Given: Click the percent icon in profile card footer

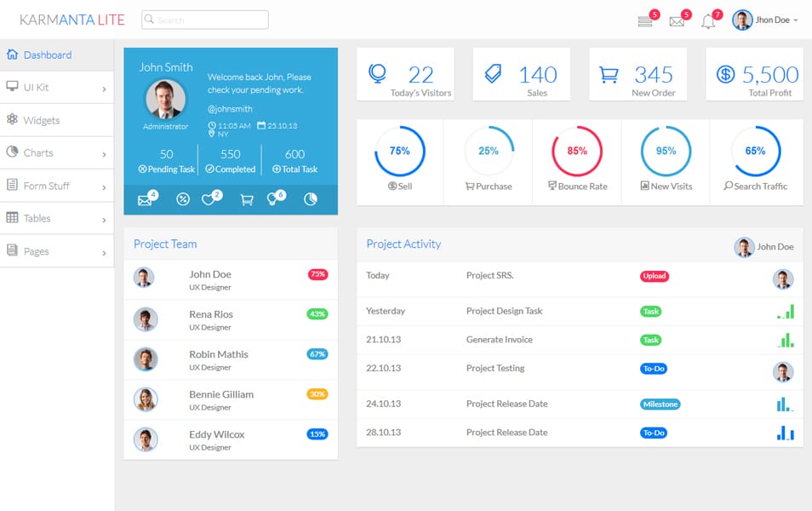Looking at the screenshot, I should pyautogui.click(x=183, y=199).
